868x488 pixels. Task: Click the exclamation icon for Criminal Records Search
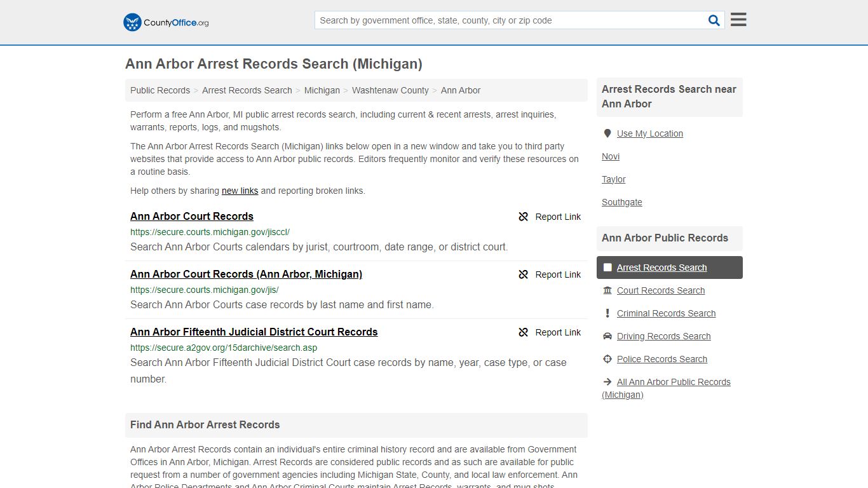607,313
